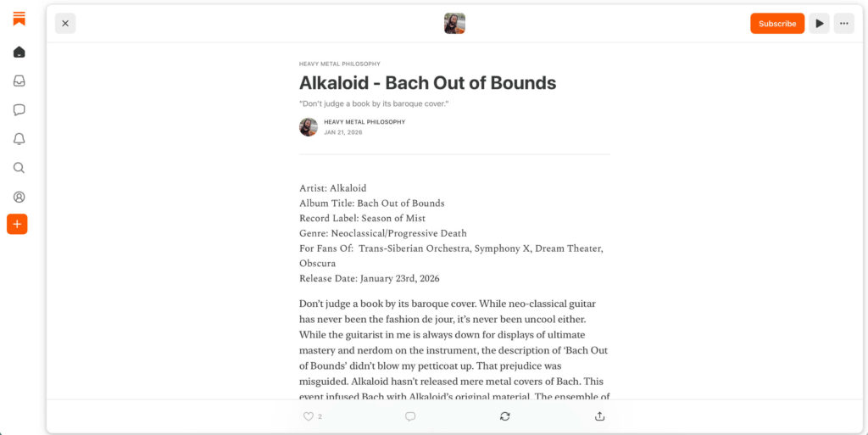Open comments via speech bubble below post
The image size is (868, 435).
coord(410,416)
